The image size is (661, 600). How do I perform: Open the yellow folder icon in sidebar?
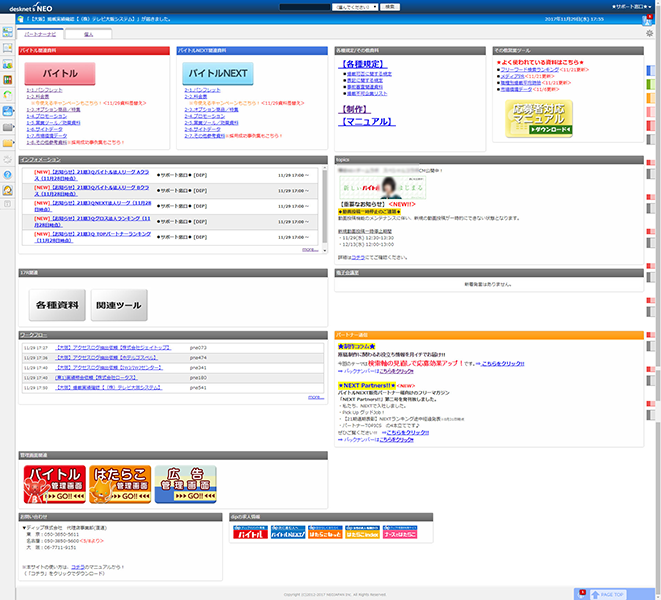[x=8, y=143]
